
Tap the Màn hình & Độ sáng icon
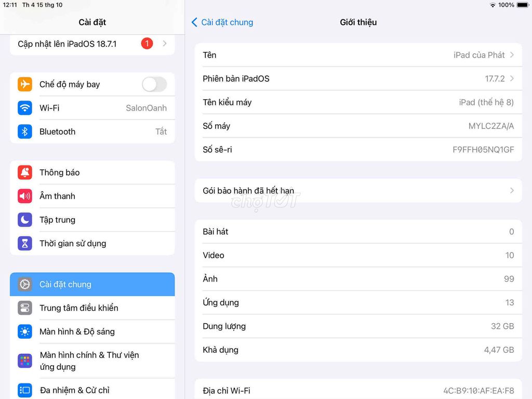point(25,331)
